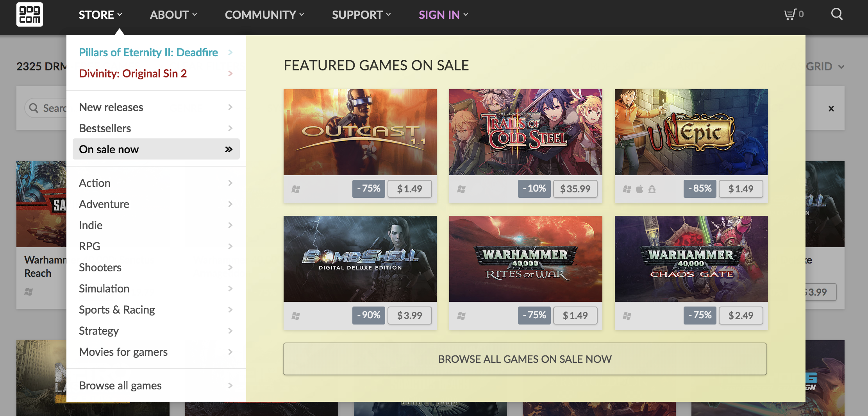This screenshot has height=416, width=868.
Task: Open the Outcast 1.1 cover image
Action: pyautogui.click(x=360, y=132)
